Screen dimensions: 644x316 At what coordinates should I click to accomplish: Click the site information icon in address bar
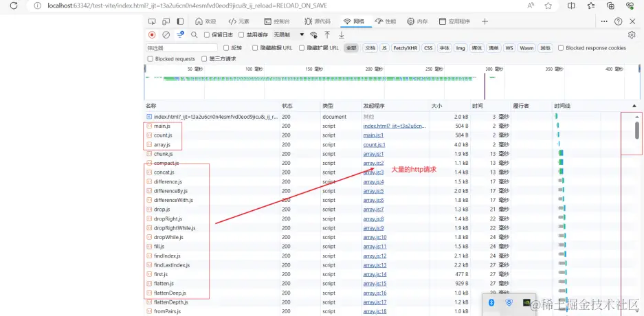[x=37, y=5]
